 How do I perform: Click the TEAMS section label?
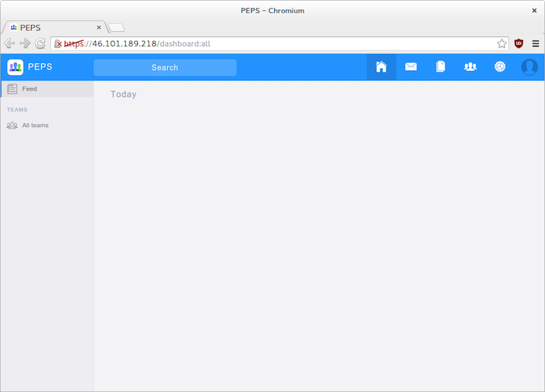[17, 110]
